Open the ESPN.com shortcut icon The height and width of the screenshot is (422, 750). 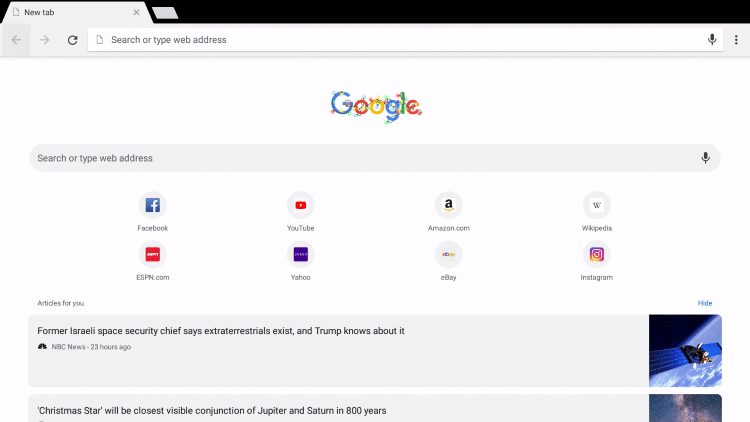153,255
